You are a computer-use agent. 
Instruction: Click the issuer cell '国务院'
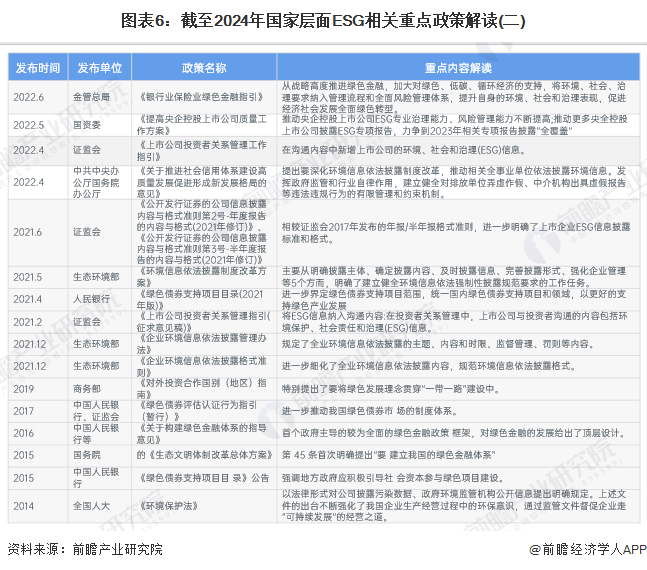87,455
